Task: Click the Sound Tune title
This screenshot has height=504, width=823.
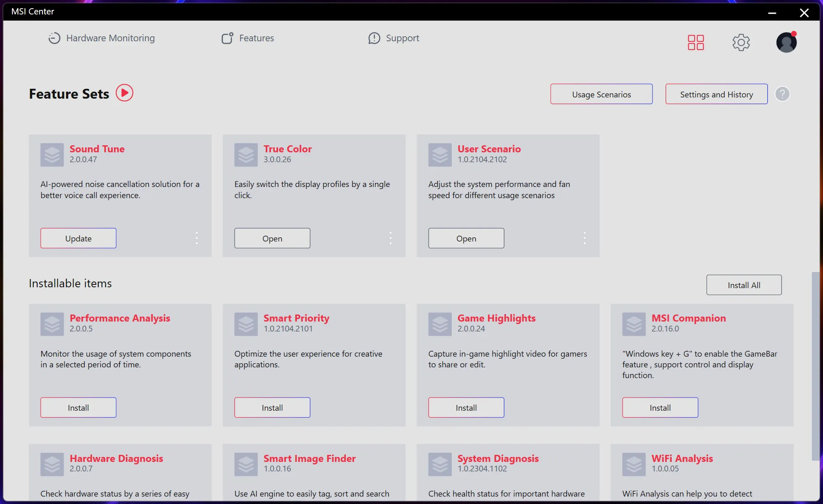Action: pos(97,149)
